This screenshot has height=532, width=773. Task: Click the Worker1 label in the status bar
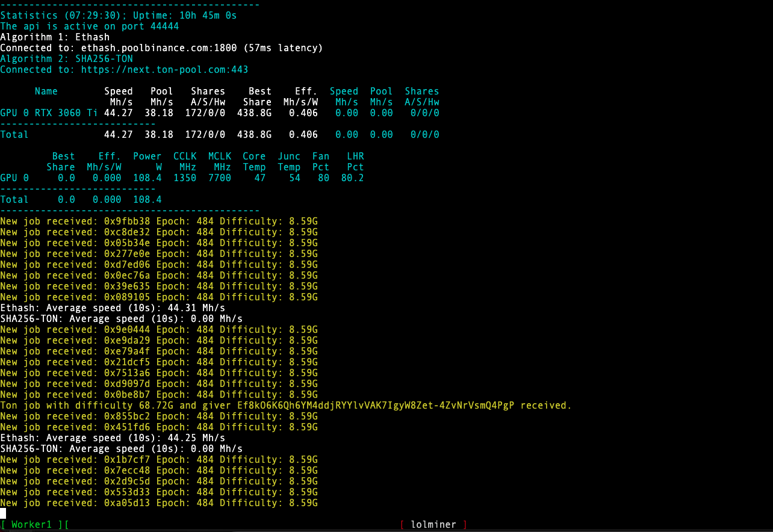point(33,524)
